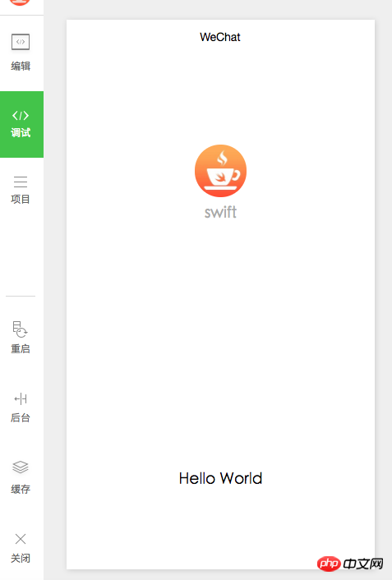The image size is (392, 580).
Task: Select the 项目 label in the sidebar
Action: pos(21,199)
